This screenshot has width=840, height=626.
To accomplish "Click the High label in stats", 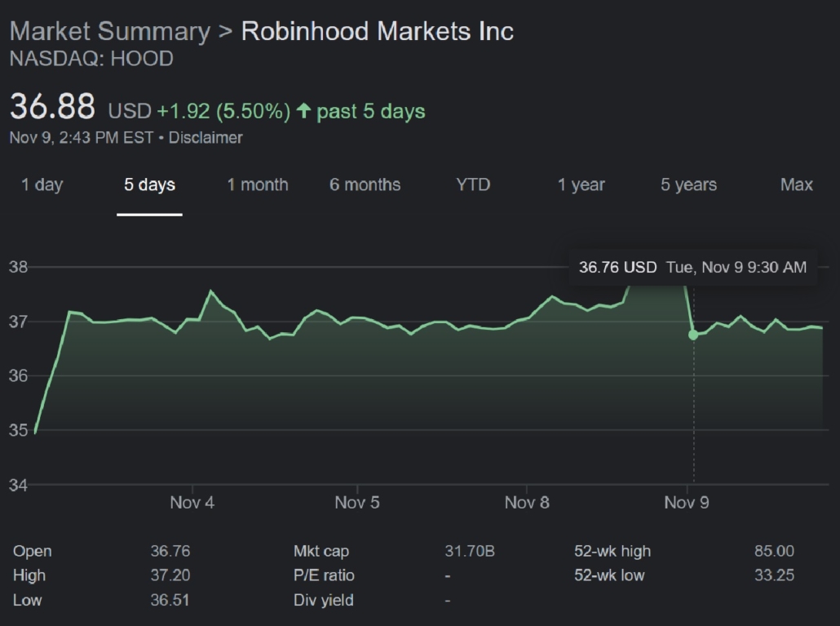I will (x=29, y=575).
